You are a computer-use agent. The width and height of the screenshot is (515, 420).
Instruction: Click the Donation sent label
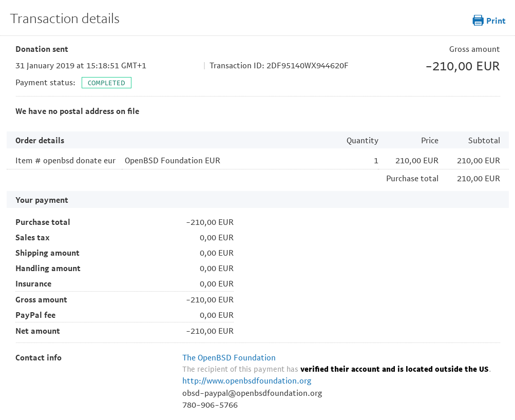tap(42, 49)
